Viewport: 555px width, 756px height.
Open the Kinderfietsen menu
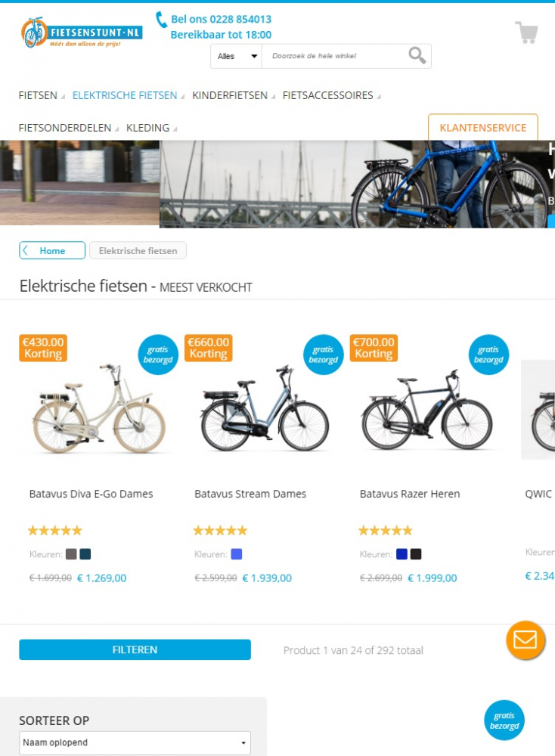(230, 95)
